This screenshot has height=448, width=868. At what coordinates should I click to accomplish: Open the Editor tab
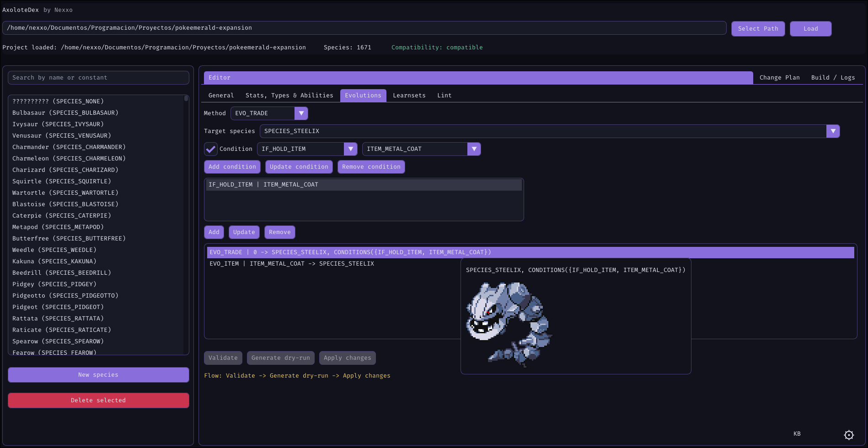tap(478, 78)
